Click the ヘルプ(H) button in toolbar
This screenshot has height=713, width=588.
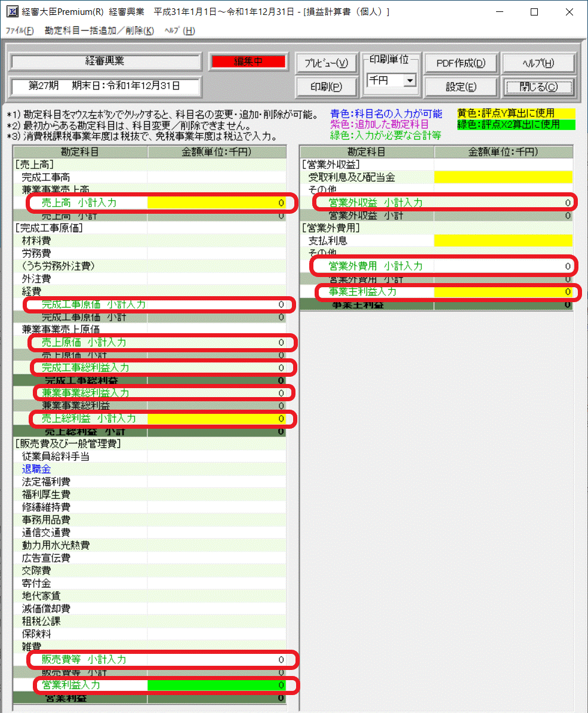coord(538,63)
